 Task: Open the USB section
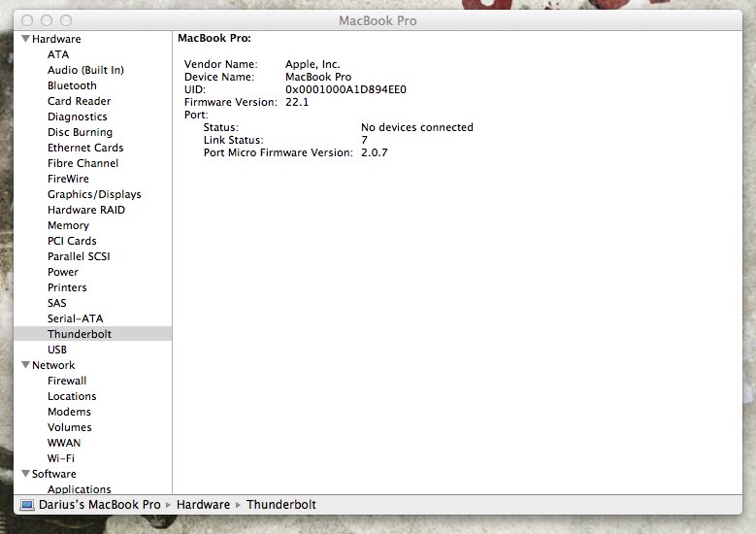(x=57, y=350)
